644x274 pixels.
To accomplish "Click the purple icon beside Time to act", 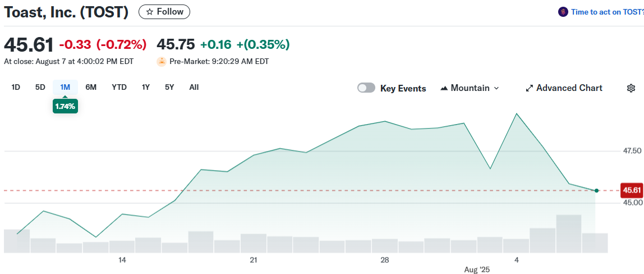I will [563, 12].
